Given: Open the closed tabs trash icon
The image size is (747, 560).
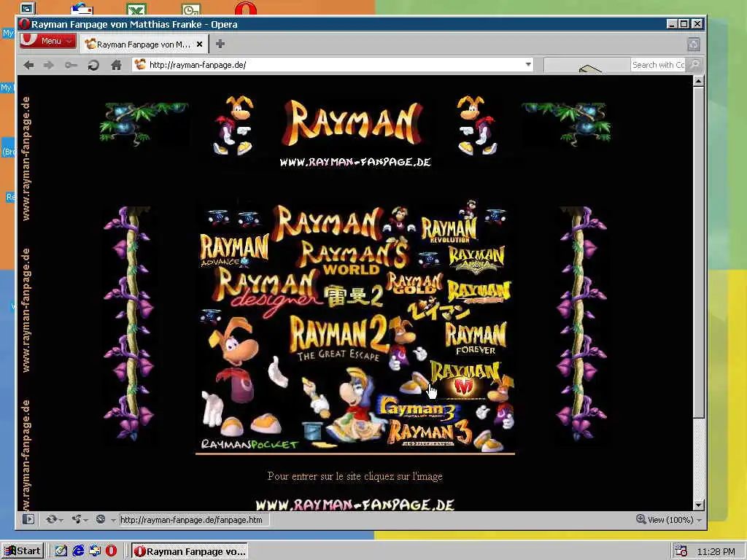Looking at the screenshot, I should (694, 44).
